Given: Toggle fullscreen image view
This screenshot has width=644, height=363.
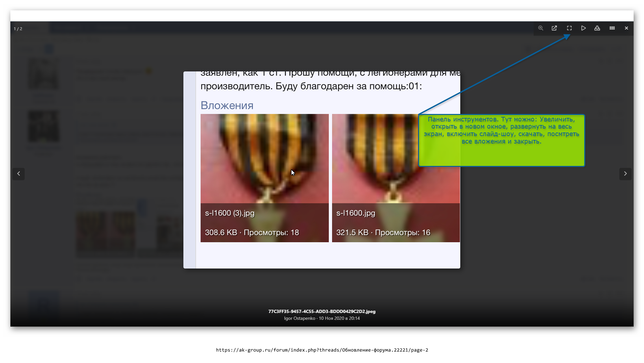Looking at the screenshot, I should point(569,28).
